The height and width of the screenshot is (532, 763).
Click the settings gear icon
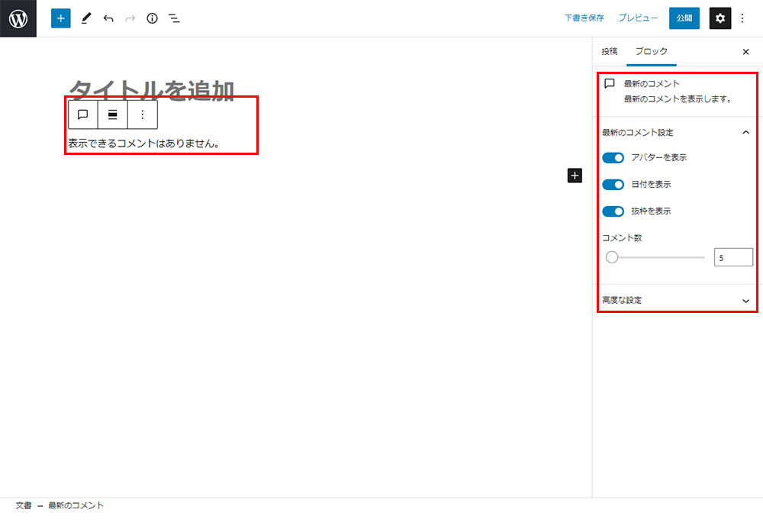pyautogui.click(x=720, y=18)
